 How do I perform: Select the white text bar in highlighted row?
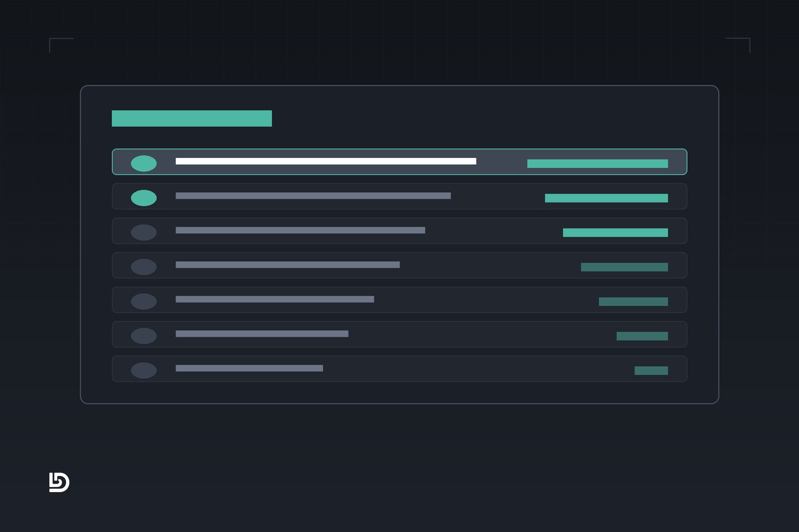326,161
